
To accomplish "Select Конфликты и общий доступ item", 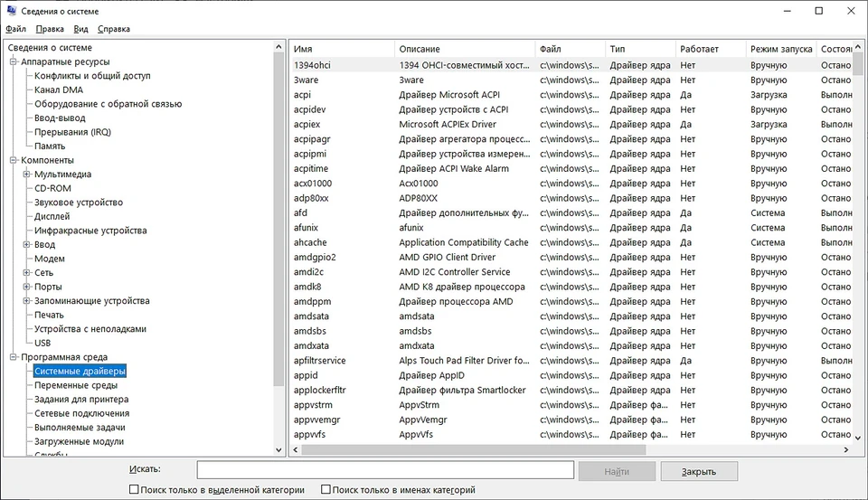I will coord(92,76).
